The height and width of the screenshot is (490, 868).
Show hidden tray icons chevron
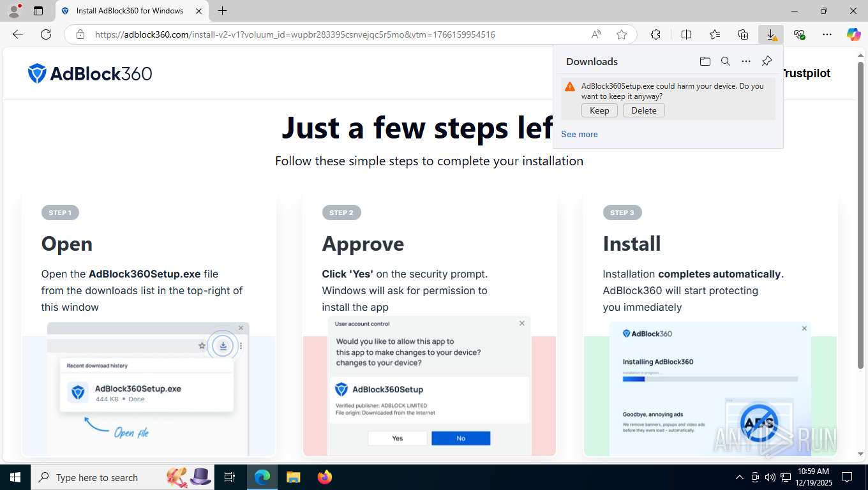pyautogui.click(x=740, y=477)
